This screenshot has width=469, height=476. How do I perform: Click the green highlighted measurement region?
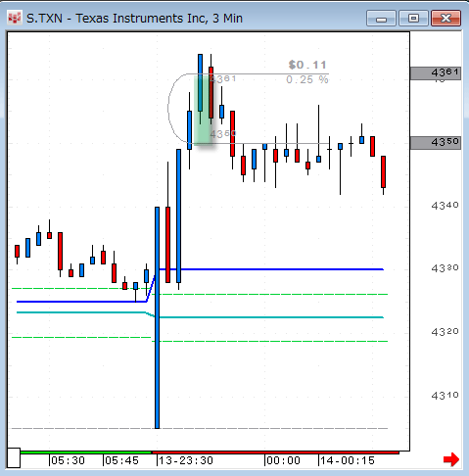(x=204, y=110)
